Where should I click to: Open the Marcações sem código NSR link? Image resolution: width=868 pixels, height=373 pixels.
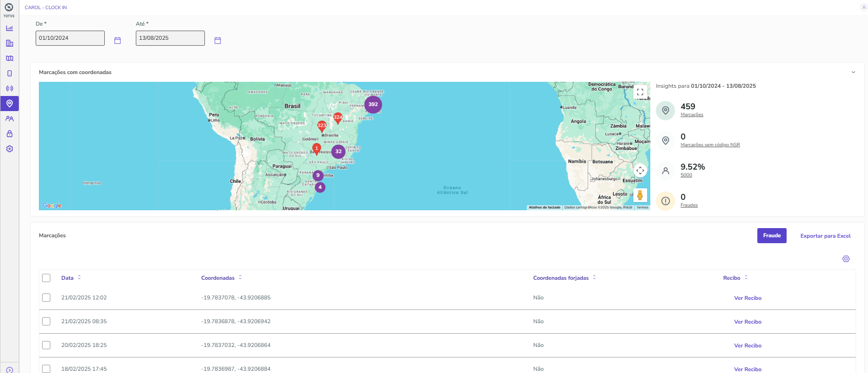(710, 145)
